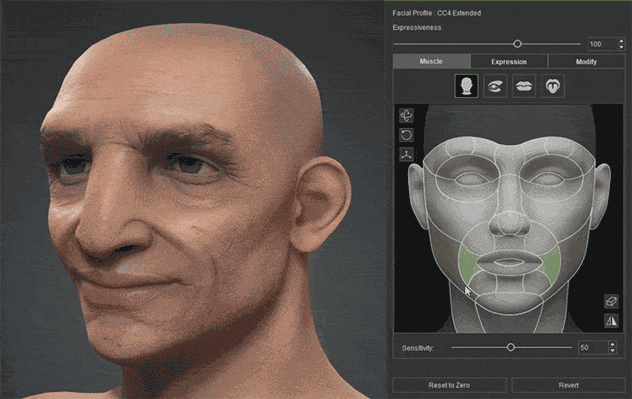Click the Revert button
This screenshot has width=632, height=399.
point(568,385)
